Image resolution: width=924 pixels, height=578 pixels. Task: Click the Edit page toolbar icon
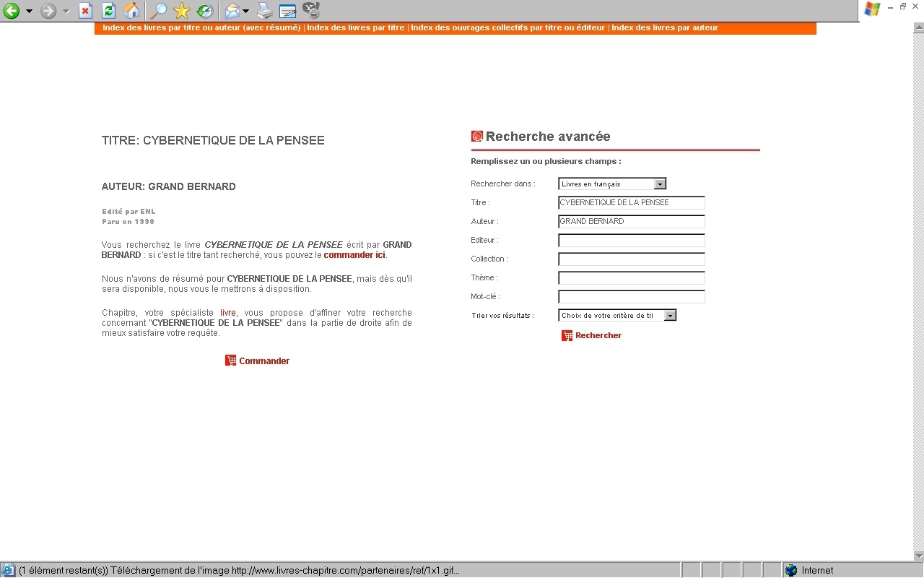[x=288, y=11]
